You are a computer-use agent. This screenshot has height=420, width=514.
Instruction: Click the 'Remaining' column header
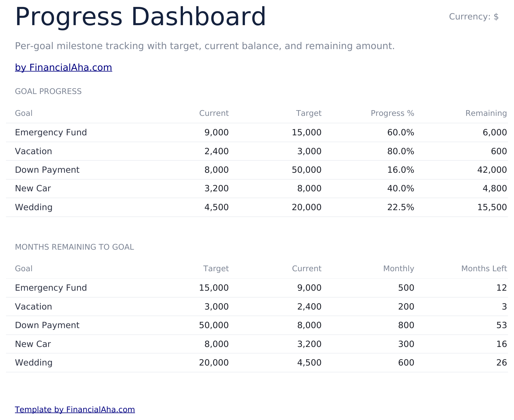click(486, 113)
